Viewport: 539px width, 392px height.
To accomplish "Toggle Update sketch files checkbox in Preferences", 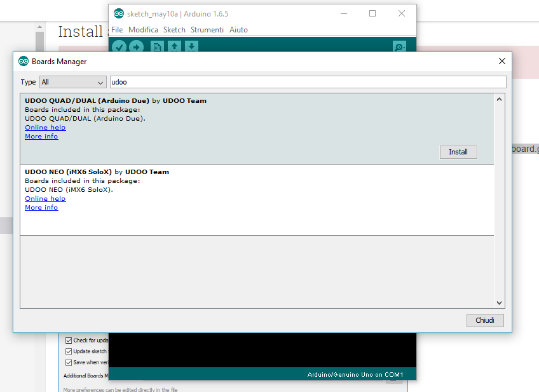I will (69, 351).
